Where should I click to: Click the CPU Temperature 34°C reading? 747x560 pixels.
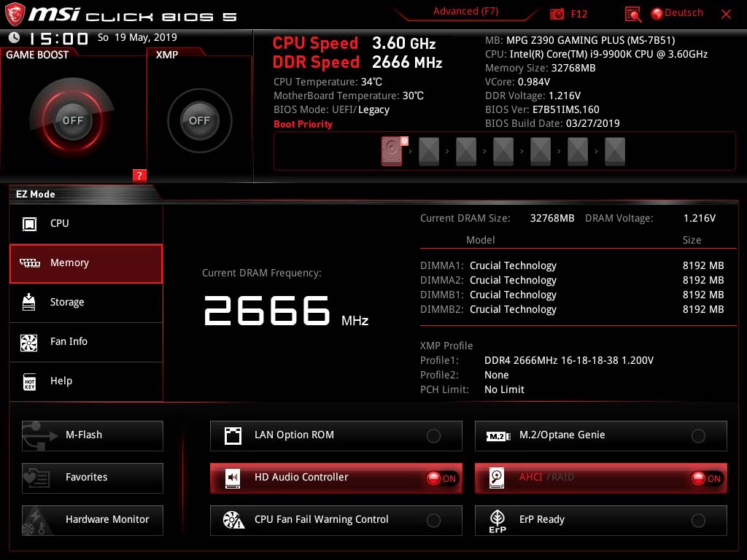point(328,82)
